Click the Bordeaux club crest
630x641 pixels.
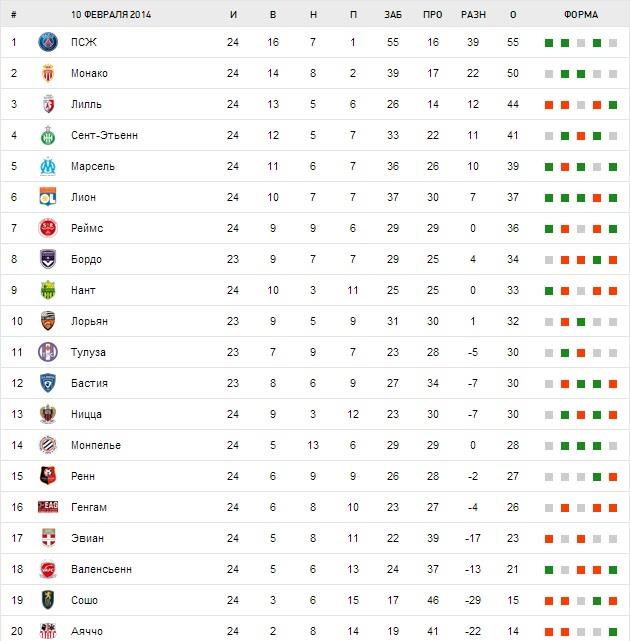pyautogui.click(x=47, y=259)
